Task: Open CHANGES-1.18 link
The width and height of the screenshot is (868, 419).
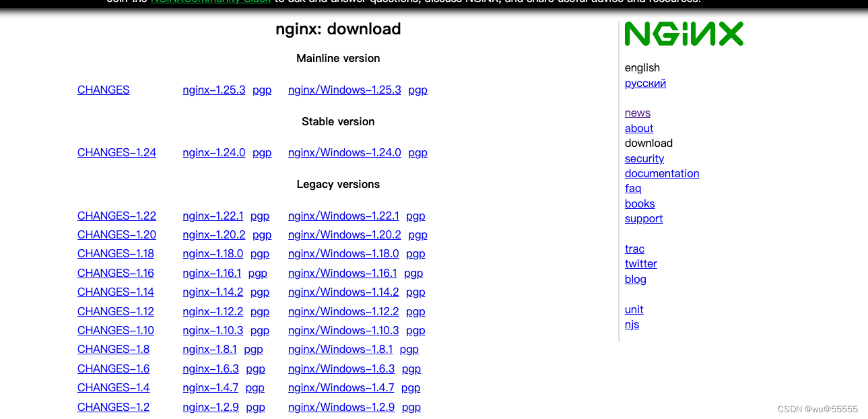Action: (116, 253)
